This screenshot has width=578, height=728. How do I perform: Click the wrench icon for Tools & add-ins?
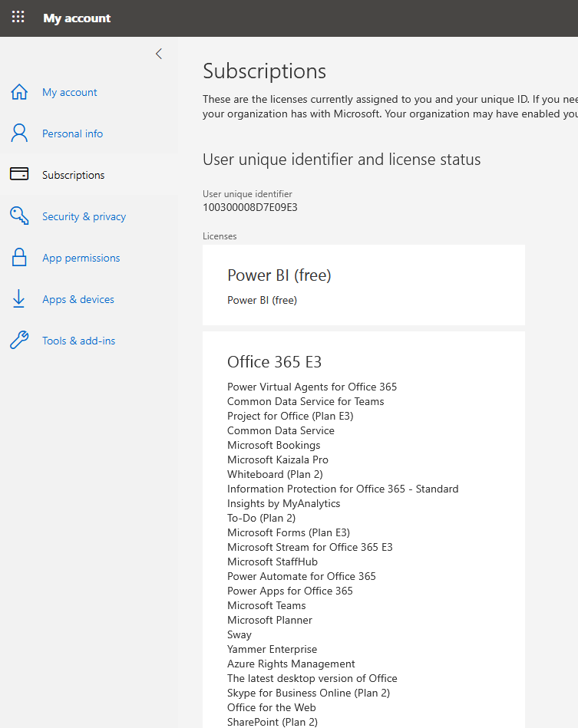[x=19, y=341]
